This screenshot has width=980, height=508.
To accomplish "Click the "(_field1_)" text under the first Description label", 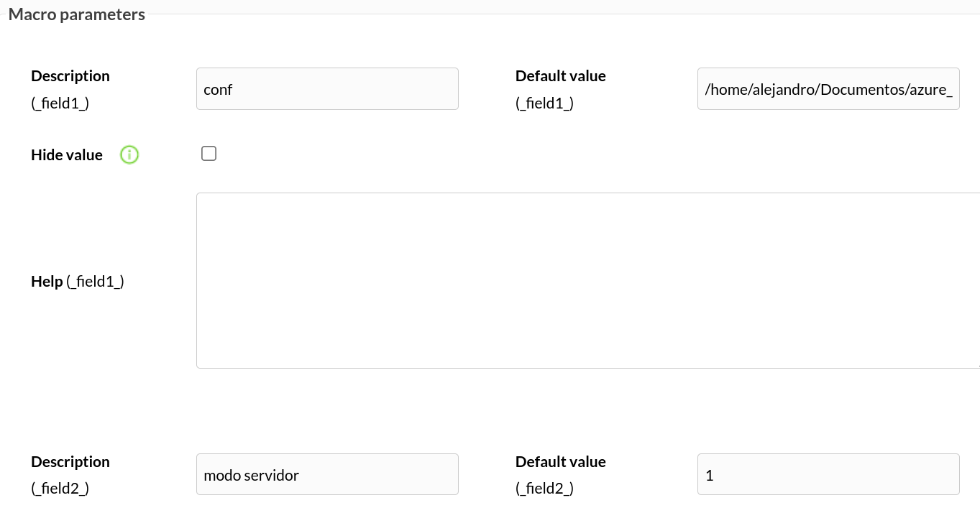I will [60, 103].
